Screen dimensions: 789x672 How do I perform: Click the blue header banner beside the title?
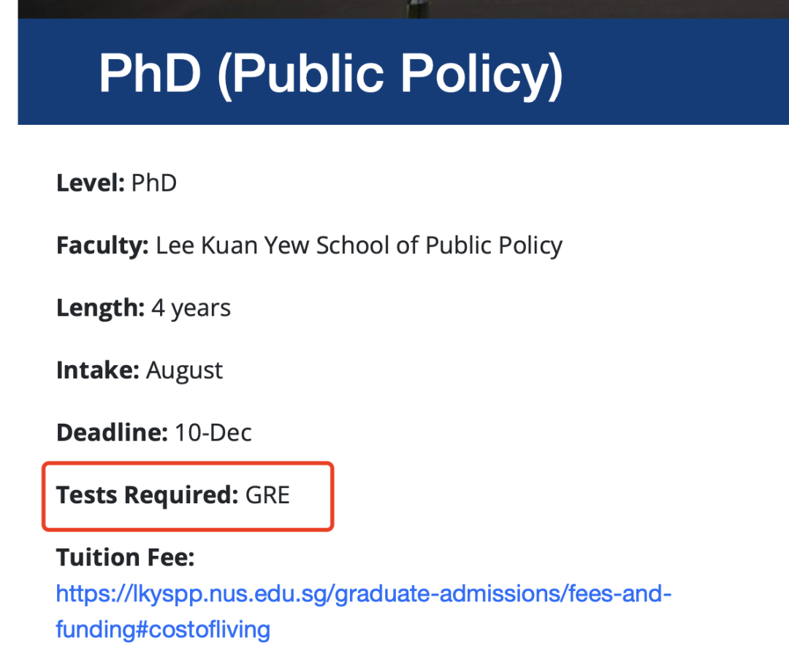pyautogui.click(x=674, y=72)
